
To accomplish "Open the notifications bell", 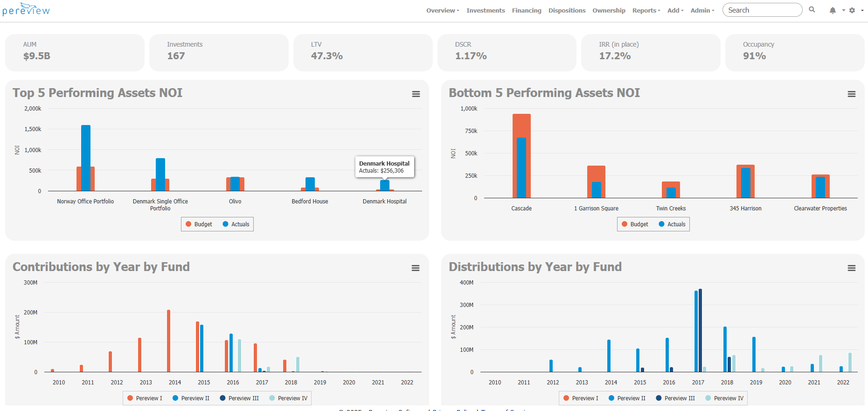I will point(833,10).
